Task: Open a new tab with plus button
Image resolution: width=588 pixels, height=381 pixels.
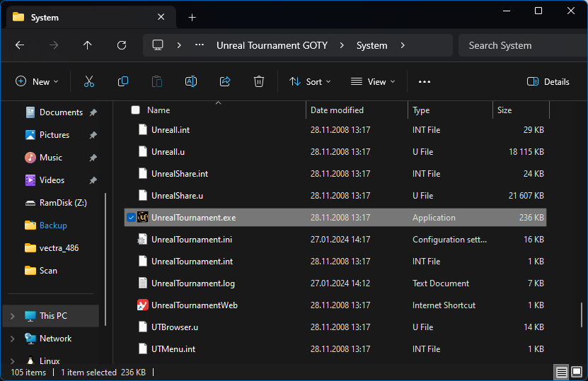Action: pos(192,17)
